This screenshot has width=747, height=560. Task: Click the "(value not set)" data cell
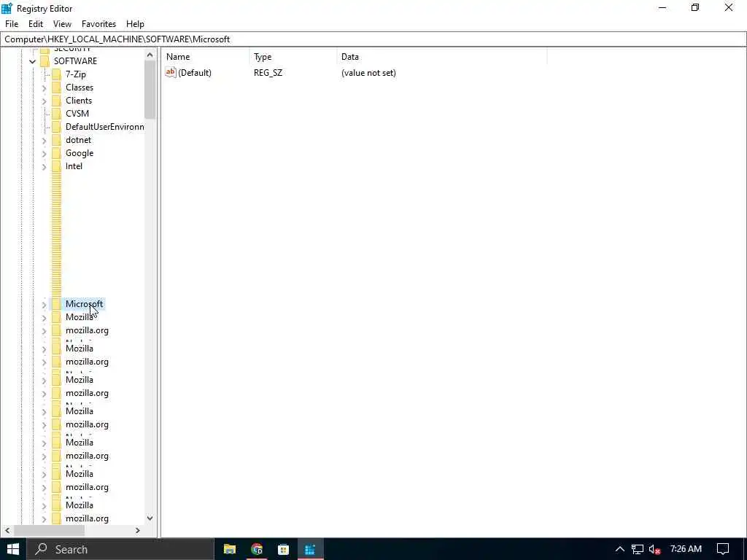coord(368,73)
